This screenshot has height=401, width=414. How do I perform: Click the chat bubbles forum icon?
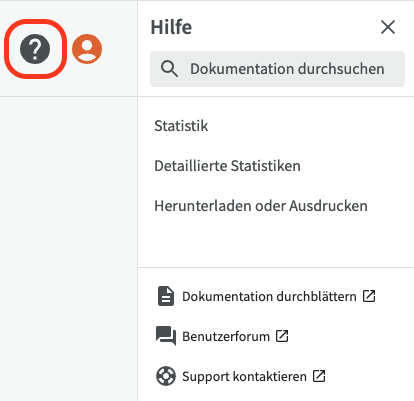tap(166, 336)
